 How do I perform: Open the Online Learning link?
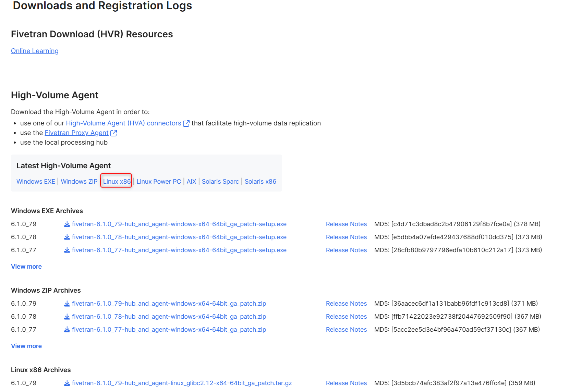click(35, 51)
